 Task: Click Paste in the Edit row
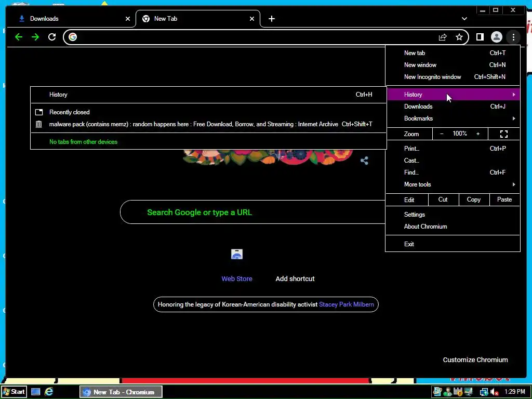[x=504, y=199]
